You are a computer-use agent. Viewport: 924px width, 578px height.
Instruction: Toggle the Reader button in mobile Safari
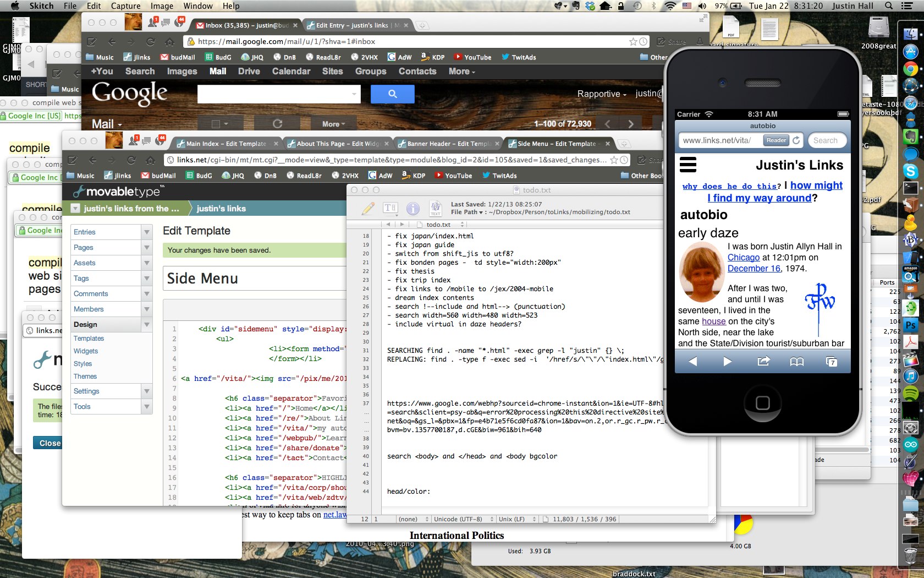(x=776, y=140)
